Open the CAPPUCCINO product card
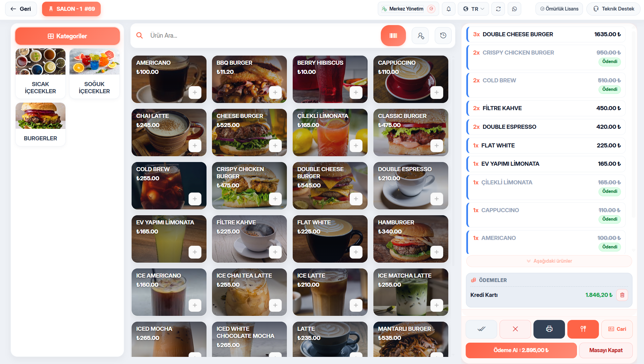This screenshot has width=644, height=364. pyautogui.click(x=411, y=79)
